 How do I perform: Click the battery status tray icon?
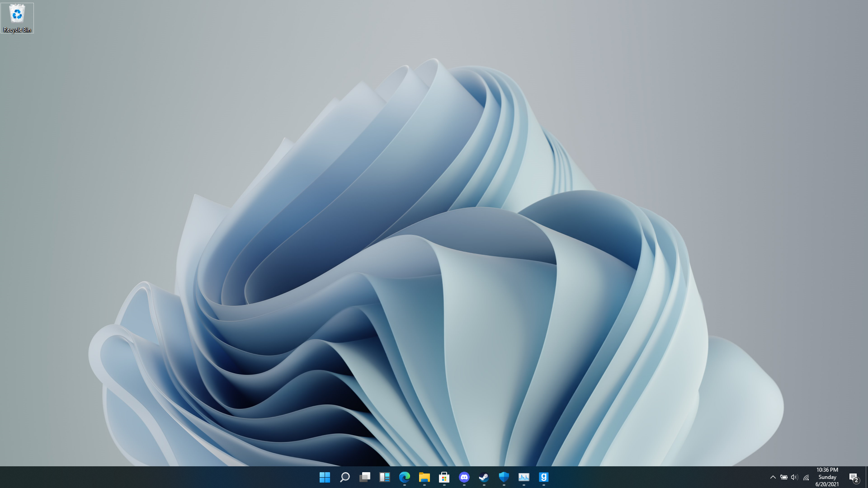(784, 477)
